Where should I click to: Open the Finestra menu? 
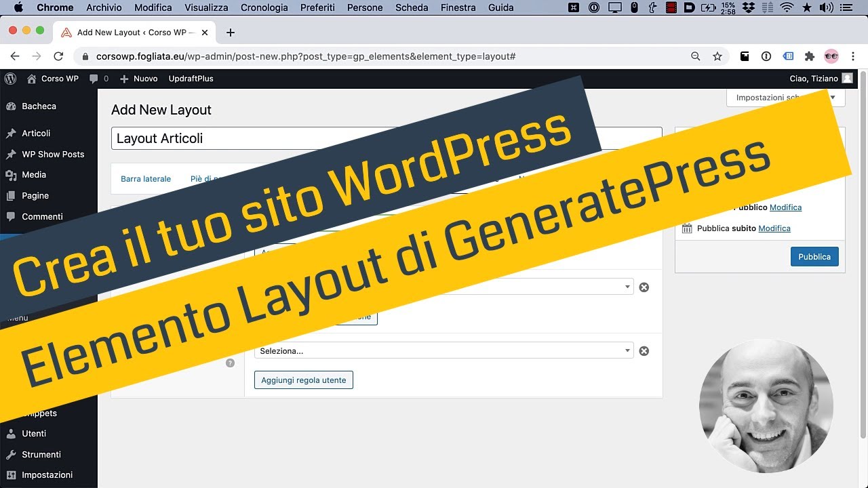[458, 7]
